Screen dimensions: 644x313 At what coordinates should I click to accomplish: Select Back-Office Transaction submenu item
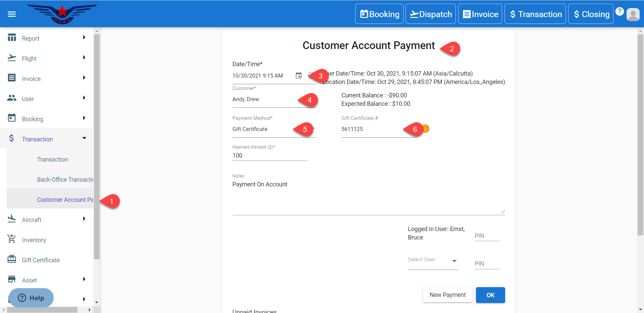tap(65, 180)
